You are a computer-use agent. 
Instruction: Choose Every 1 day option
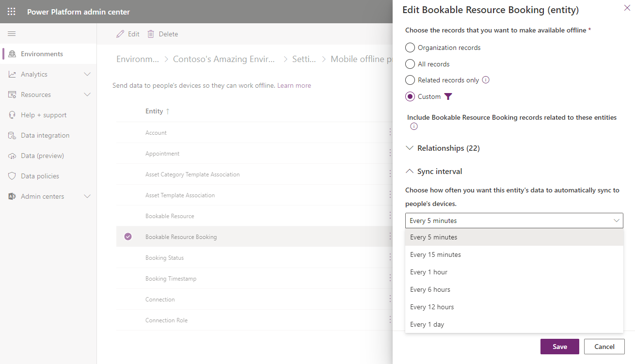pos(514,324)
